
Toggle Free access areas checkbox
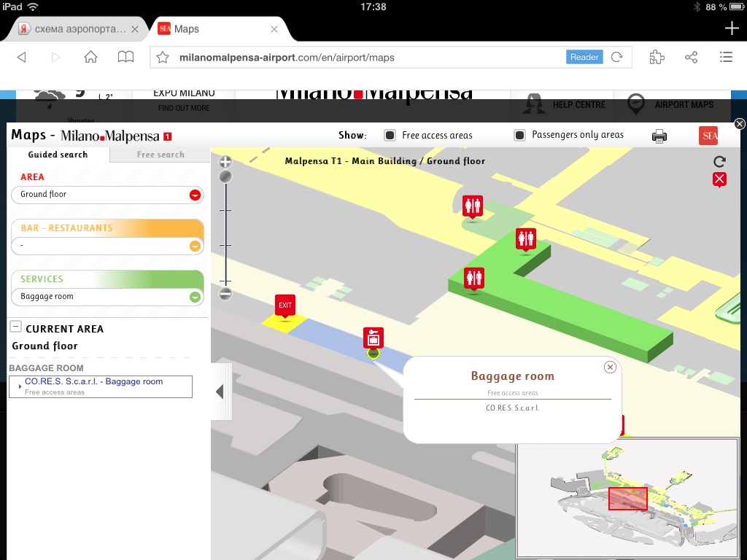point(390,135)
